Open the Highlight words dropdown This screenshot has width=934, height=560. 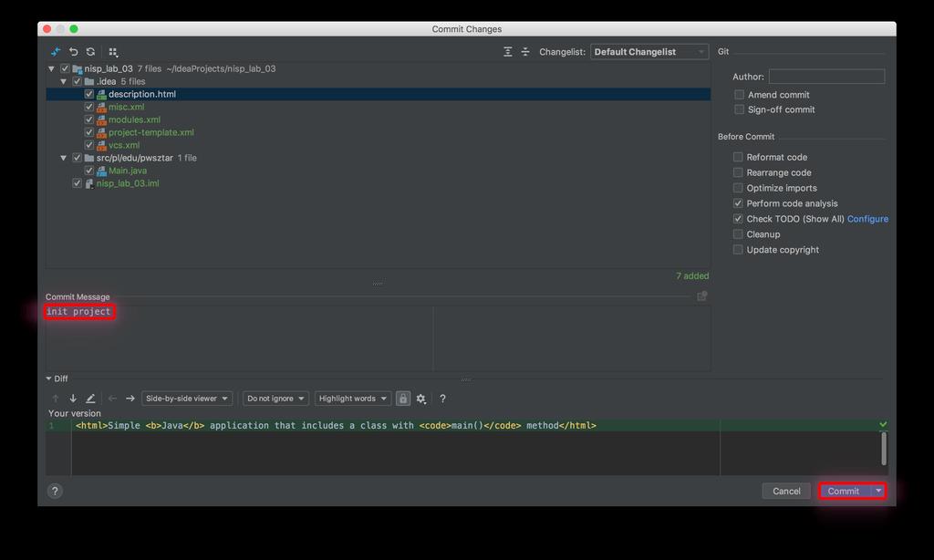(x=353, y=399)
